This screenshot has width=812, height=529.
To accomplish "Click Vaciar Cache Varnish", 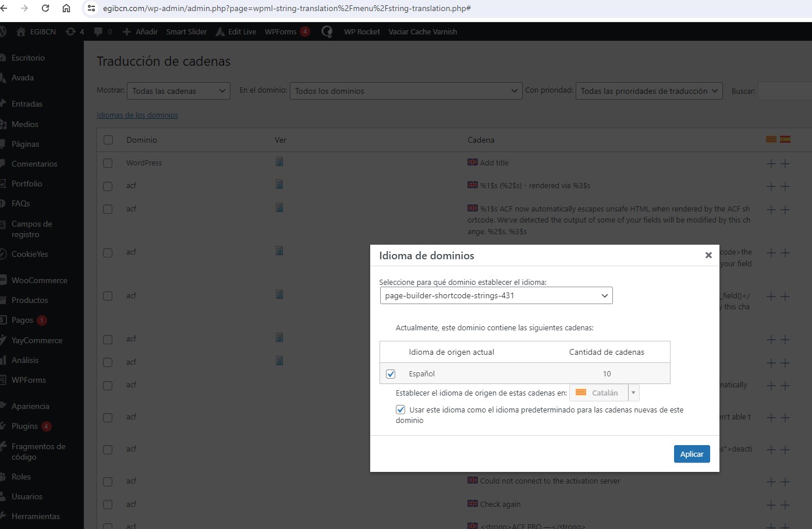I will 423,31.
